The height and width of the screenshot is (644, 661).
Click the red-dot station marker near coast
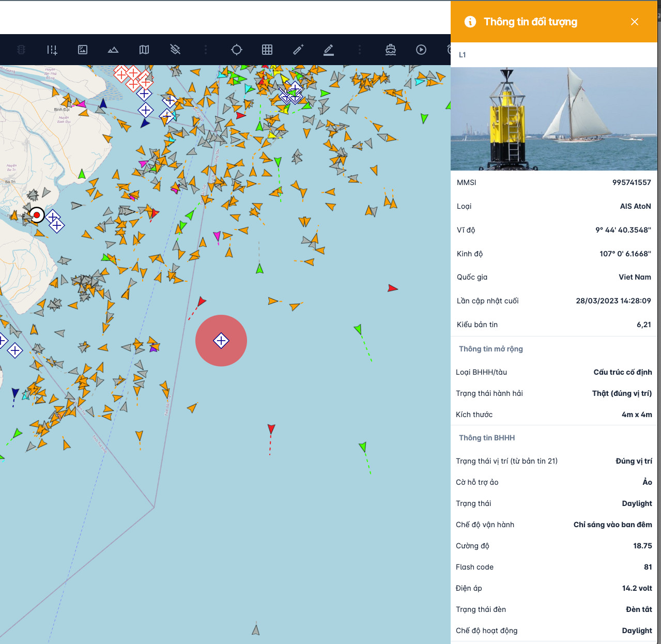point(37,215)
